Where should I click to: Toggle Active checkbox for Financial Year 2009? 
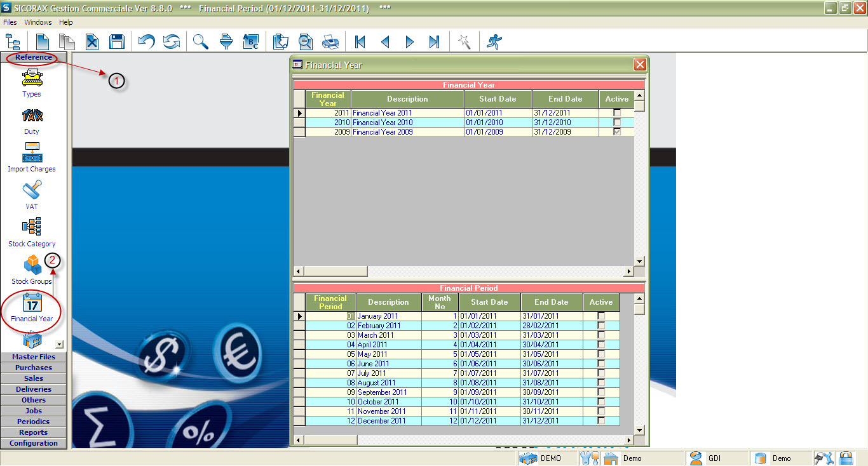click(616, 132)
